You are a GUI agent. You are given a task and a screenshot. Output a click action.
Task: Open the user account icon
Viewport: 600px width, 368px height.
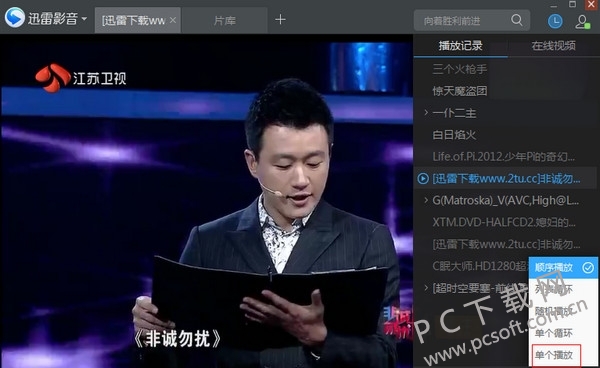pos(582,21)
